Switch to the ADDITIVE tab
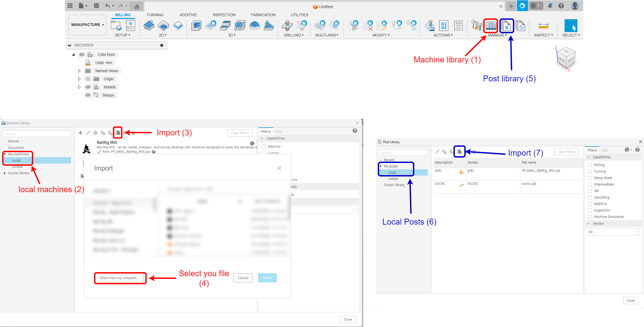644x327 pixels. coord(188,15)
